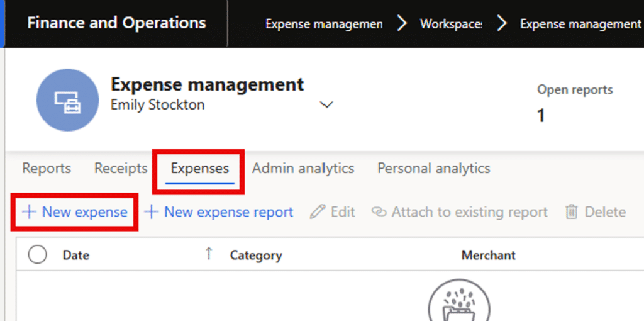Switch to the Reports tab
The width and height of the screenshot is (644, 321).
pos(47,169)
